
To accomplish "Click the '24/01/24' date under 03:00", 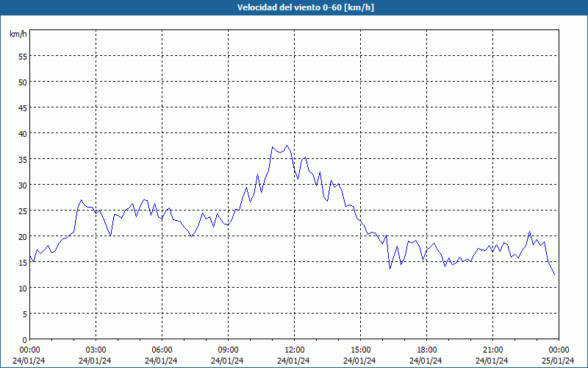I will click(x=95, y=361).
